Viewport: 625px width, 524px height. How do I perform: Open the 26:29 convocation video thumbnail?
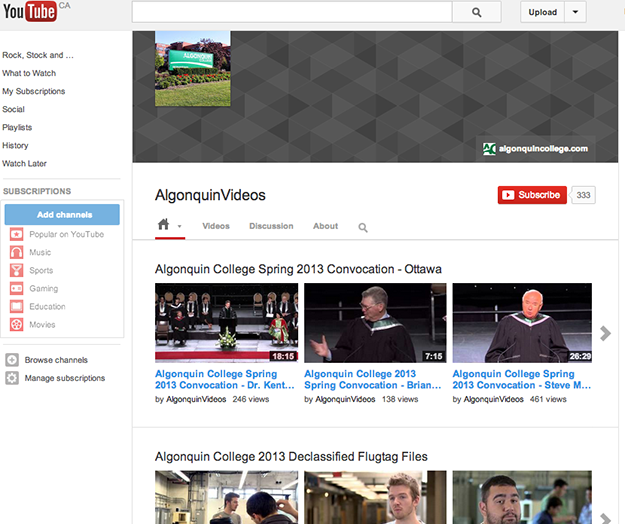coord(522,323)
